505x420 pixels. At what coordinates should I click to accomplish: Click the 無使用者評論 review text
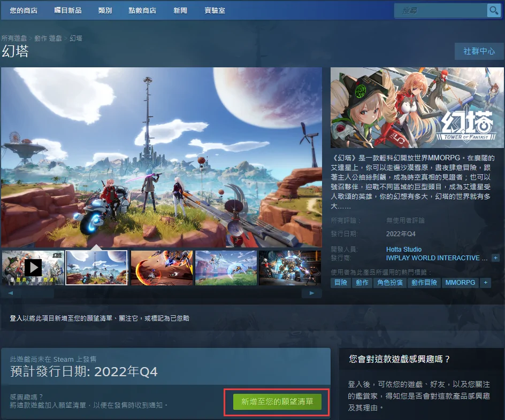point(405,221)
